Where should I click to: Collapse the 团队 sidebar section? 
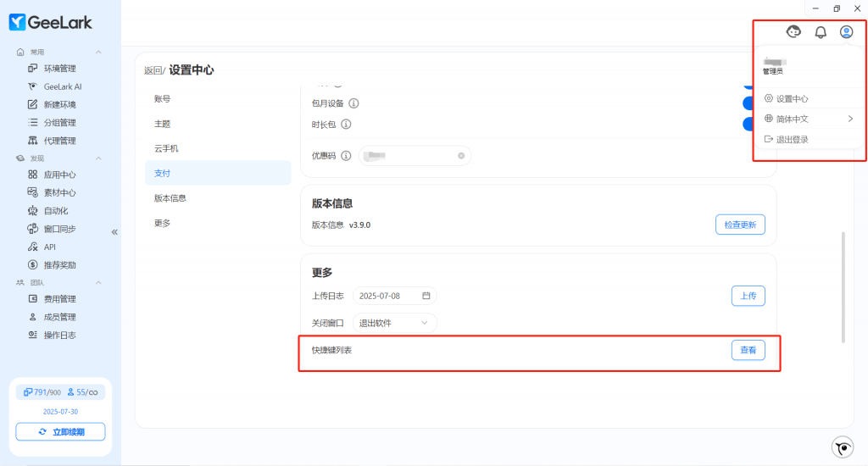98,282
